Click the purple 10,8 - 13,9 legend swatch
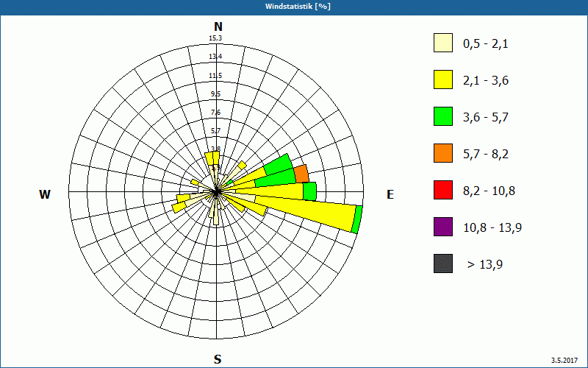The image size is (588, 368). 443,227
